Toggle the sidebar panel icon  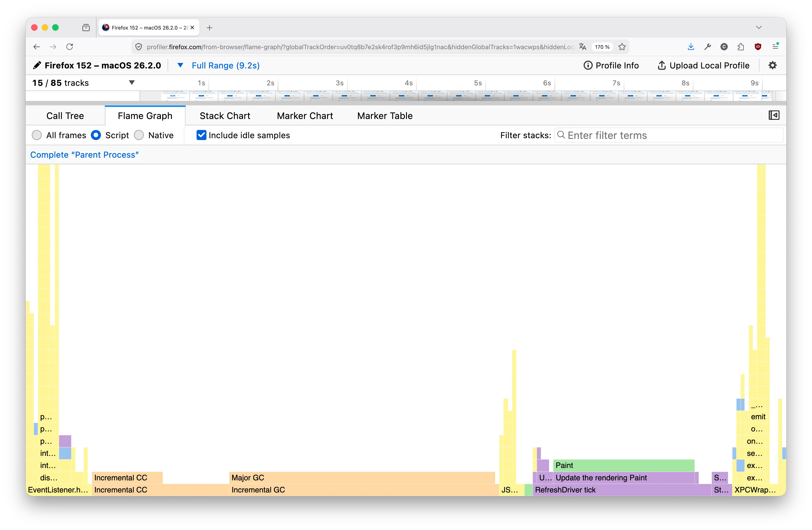click(x=774, y=115)
